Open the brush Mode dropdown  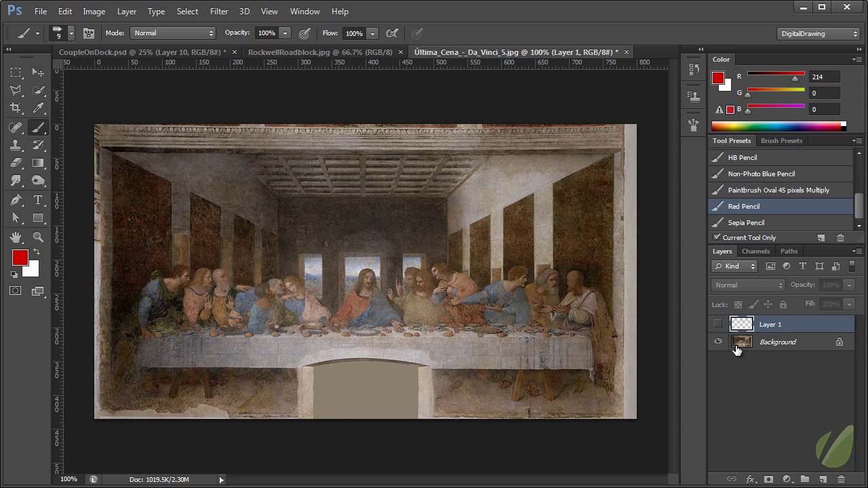click(x=173, y=33)
